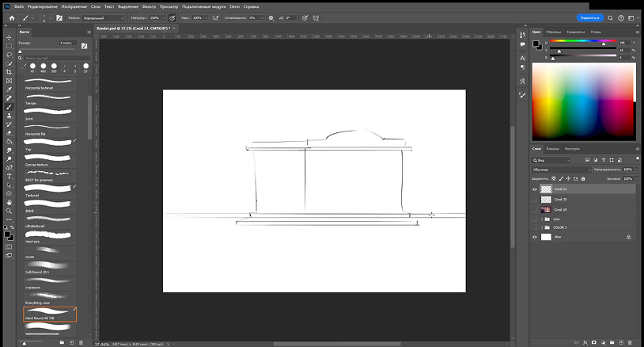Select the Hard Round 60 738 brush preset
The image size is (644, 347).
[49, 315]
